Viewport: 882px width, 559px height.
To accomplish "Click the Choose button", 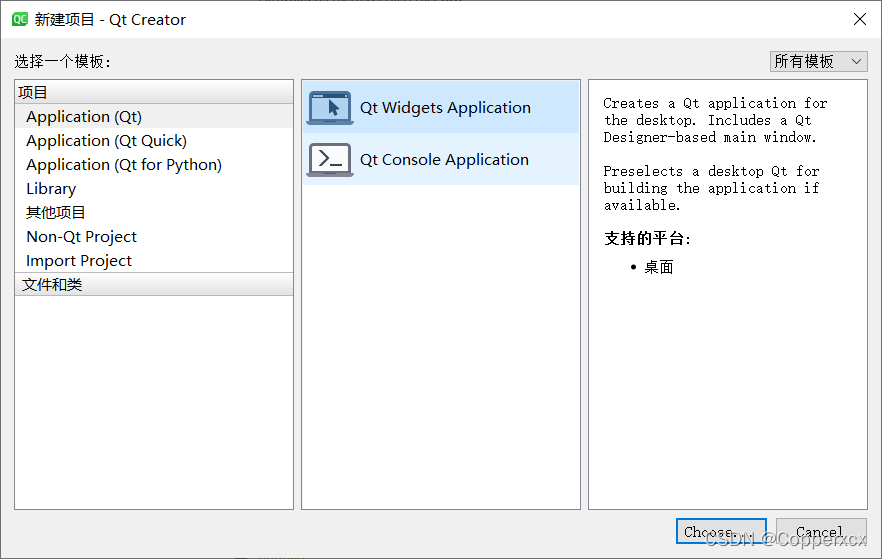I will coord(721,531).
